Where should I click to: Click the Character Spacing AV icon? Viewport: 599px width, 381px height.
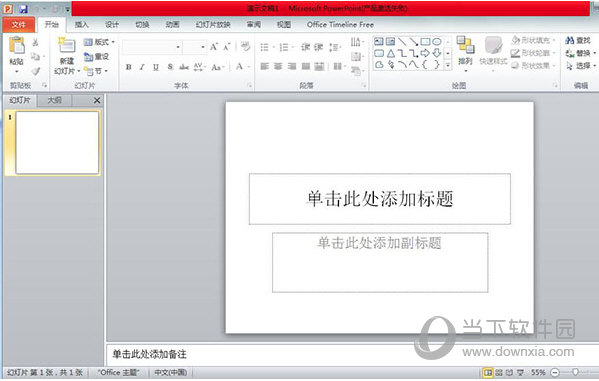[x=198, y=67]
